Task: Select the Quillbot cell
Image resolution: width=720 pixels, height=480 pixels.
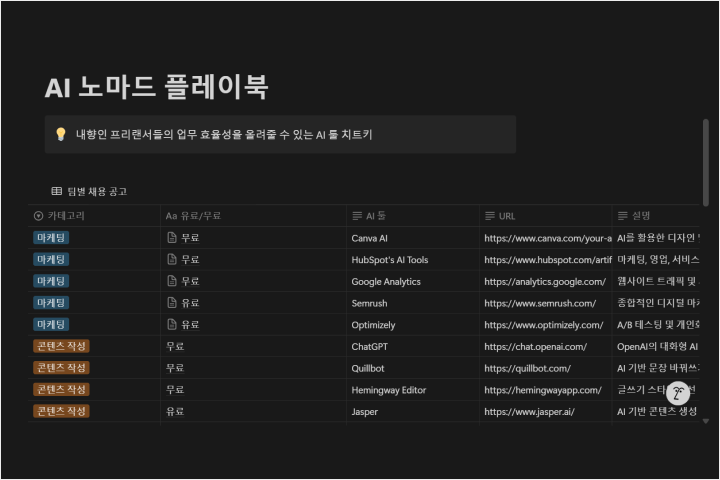Action: click(413, 368)
